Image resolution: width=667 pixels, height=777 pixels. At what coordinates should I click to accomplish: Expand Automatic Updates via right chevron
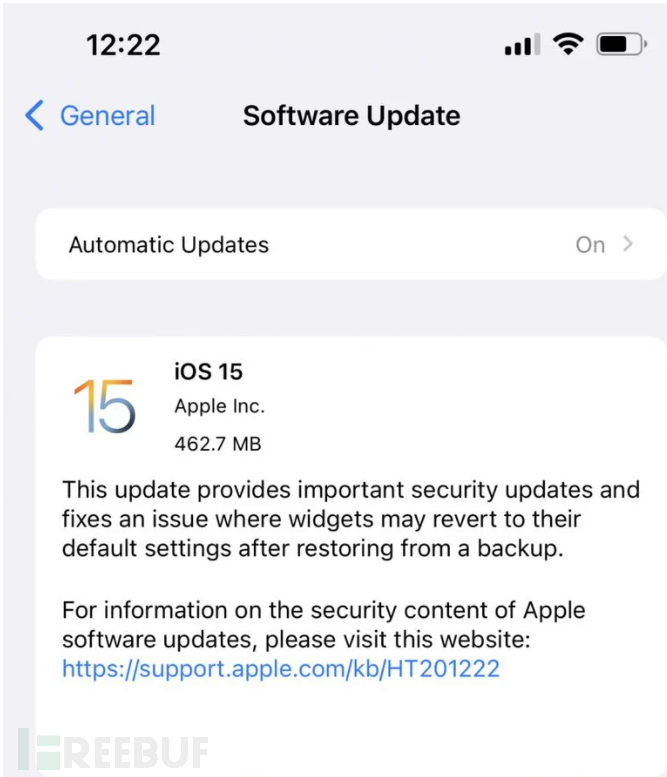tap(628, 244)
